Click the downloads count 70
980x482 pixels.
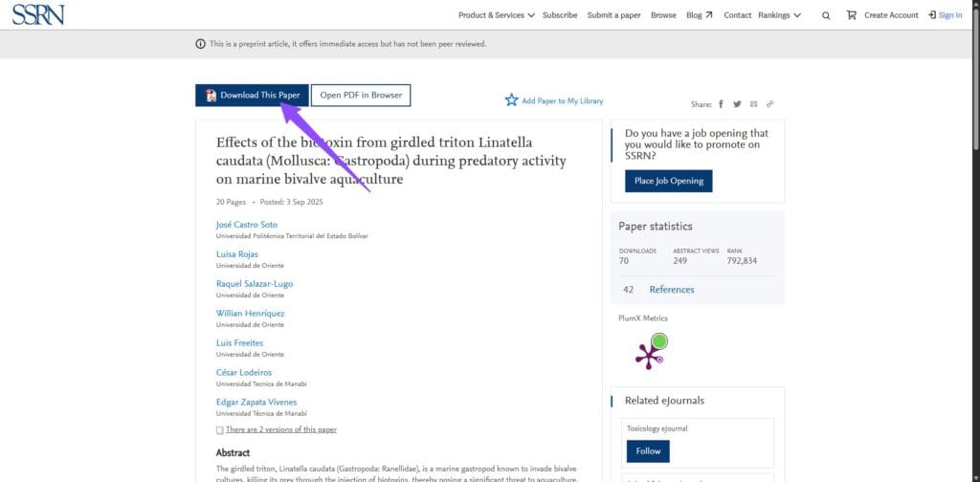624,261
